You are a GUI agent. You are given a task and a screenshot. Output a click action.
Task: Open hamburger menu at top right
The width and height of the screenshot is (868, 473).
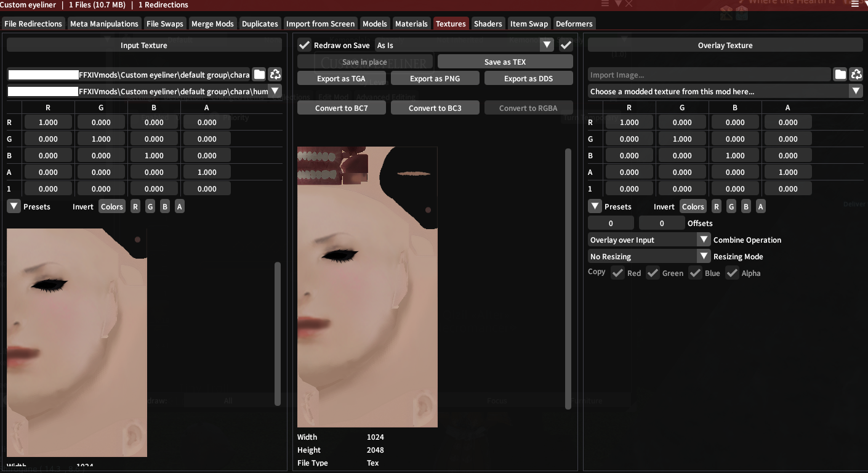point(854,4)
